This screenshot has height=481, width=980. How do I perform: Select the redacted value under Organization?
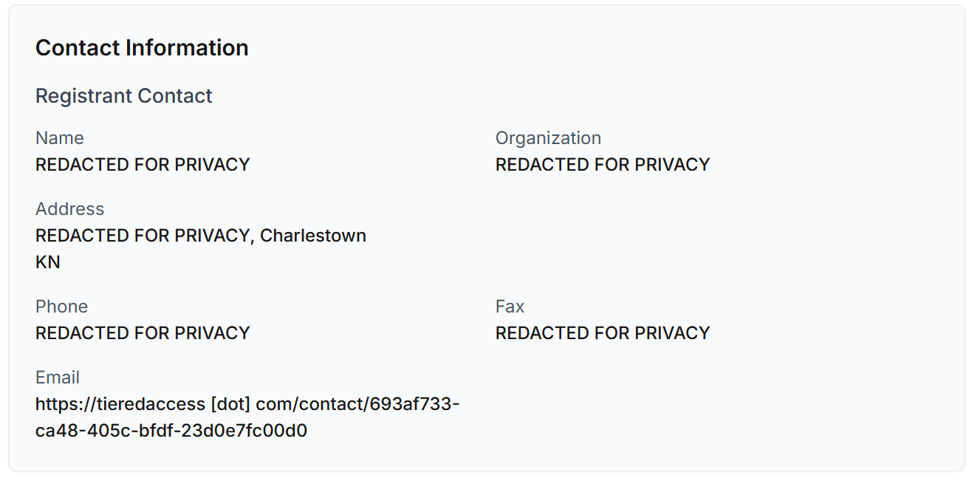[x=603, y=165]
